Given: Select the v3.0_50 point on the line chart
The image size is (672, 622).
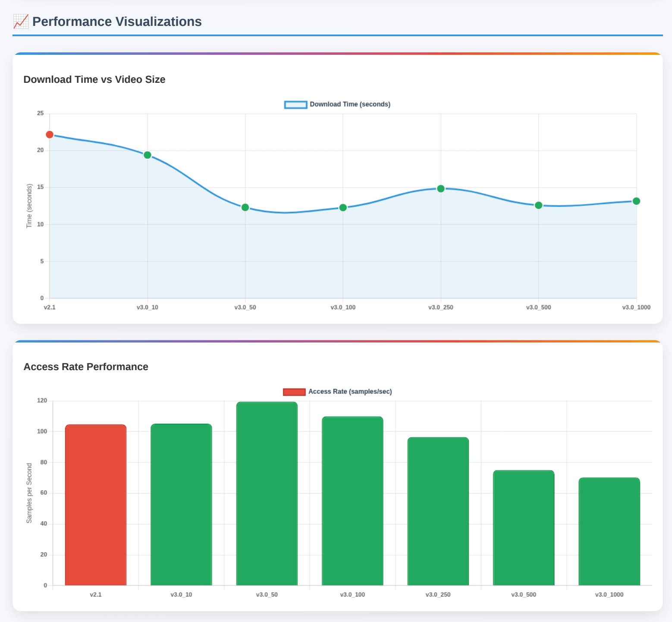Looking at the screenshot, I should click(x=245, y=207).
